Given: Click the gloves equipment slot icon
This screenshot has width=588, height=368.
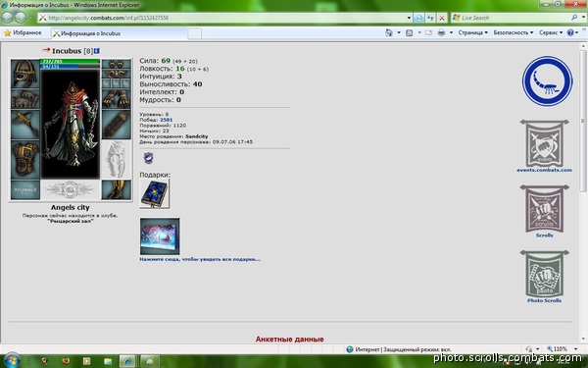Looking at the screenshot, I should (117, 99).
